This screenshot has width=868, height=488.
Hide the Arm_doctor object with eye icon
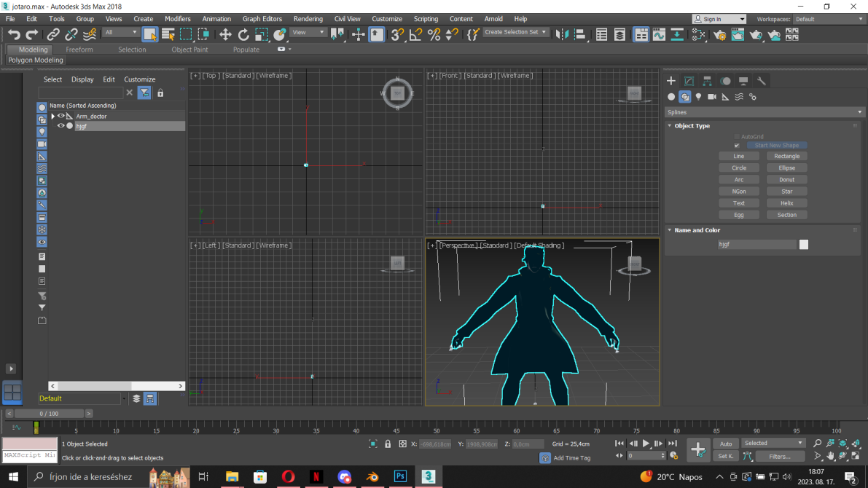click(x=61, y=117)
